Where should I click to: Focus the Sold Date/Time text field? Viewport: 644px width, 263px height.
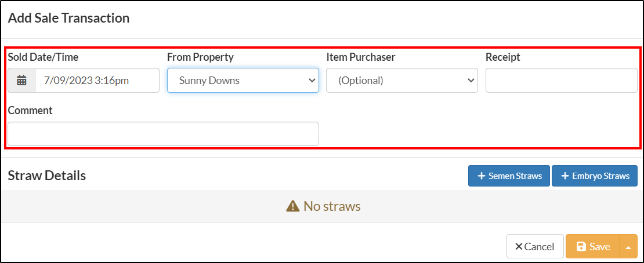click(x=97, y=81)
